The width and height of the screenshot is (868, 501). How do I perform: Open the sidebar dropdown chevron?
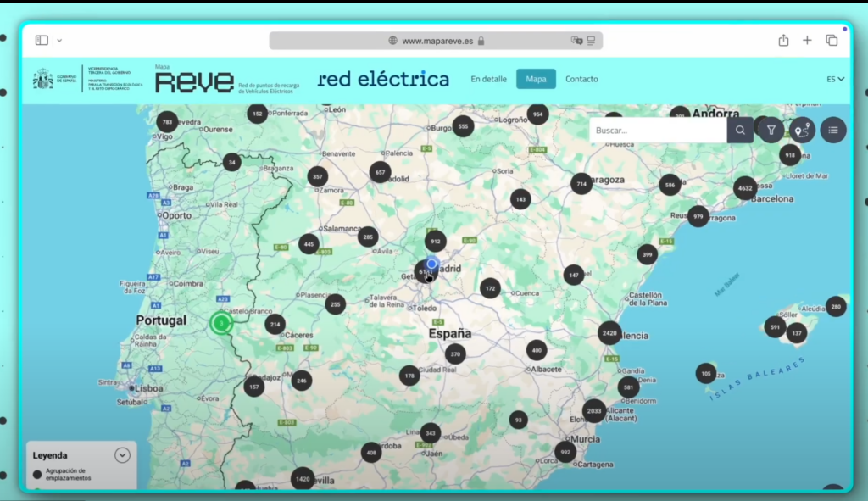59,40
